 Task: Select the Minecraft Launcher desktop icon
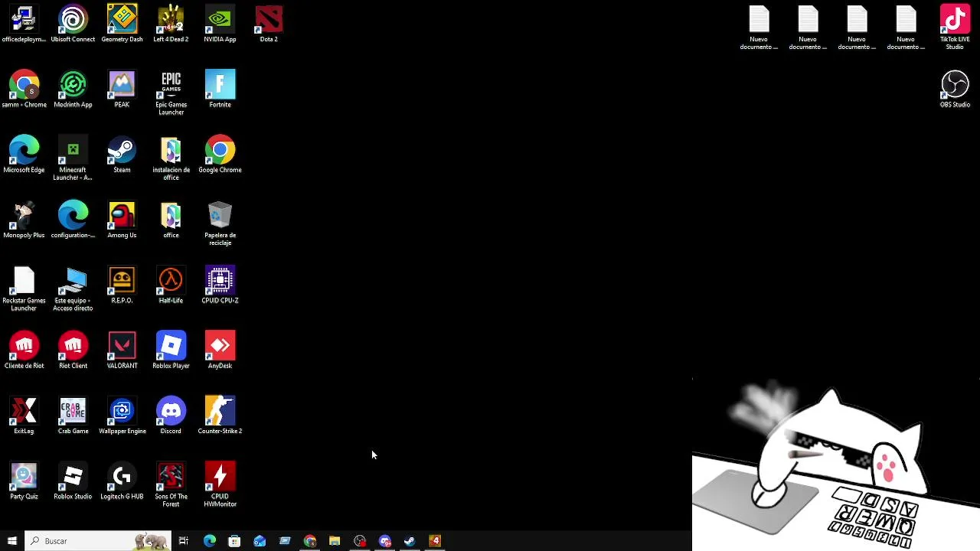click(x=73, y=158)
